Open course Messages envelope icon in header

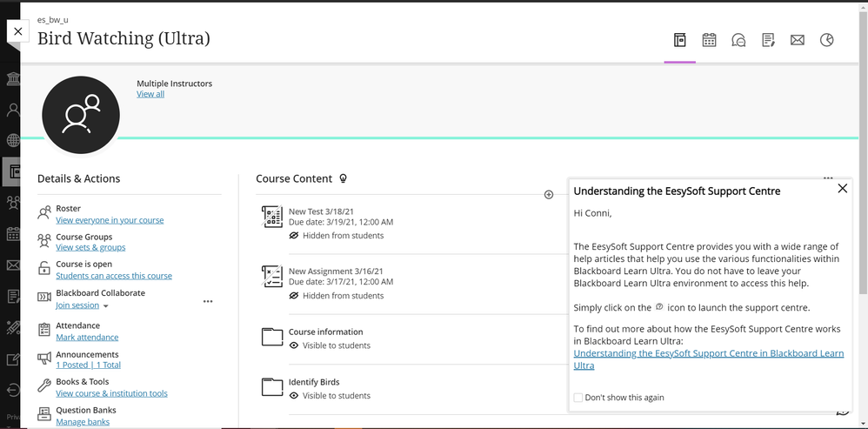798,40
